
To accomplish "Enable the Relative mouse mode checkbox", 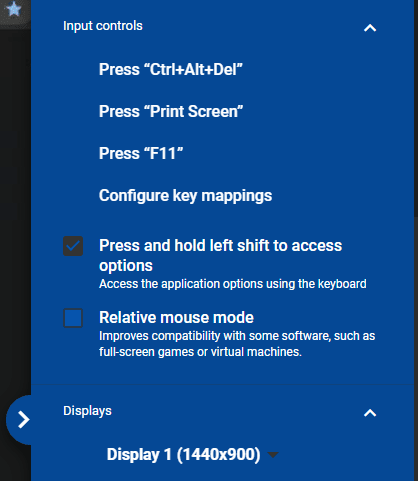I will coord(73,318).
